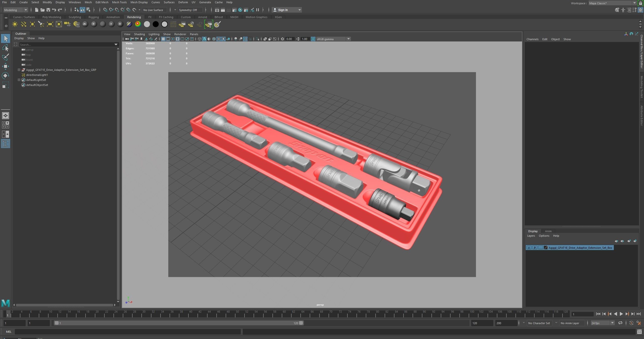644x339 pixels.
Task: Switch to the Arnold shelf tab
Action: tap(202, 17)
